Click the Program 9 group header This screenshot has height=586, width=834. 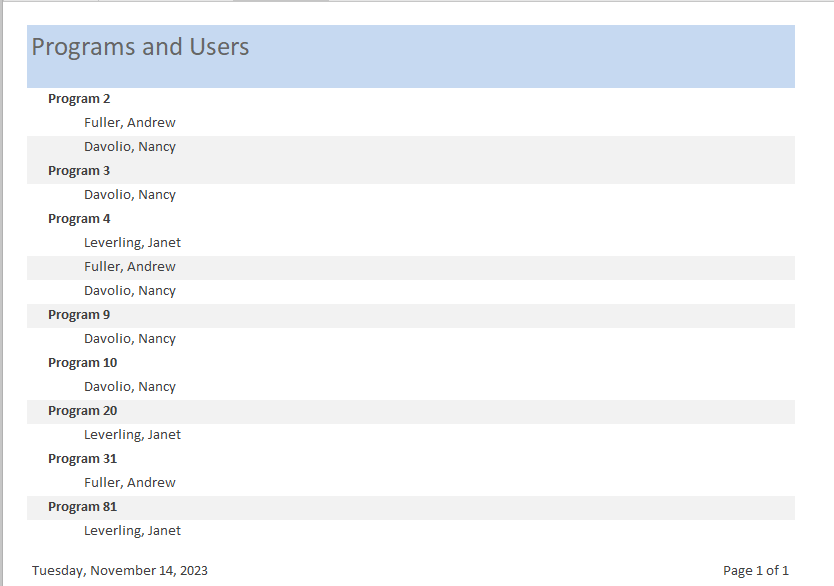[79, 315]
